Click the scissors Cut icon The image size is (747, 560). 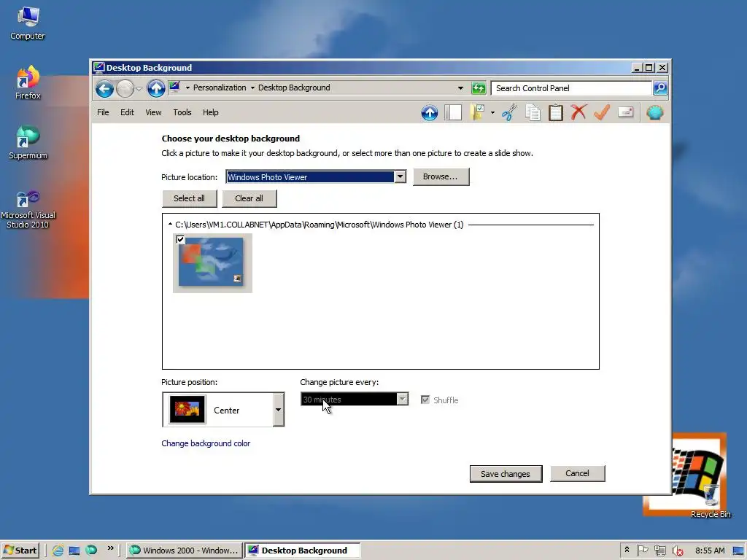click(509, 113)
